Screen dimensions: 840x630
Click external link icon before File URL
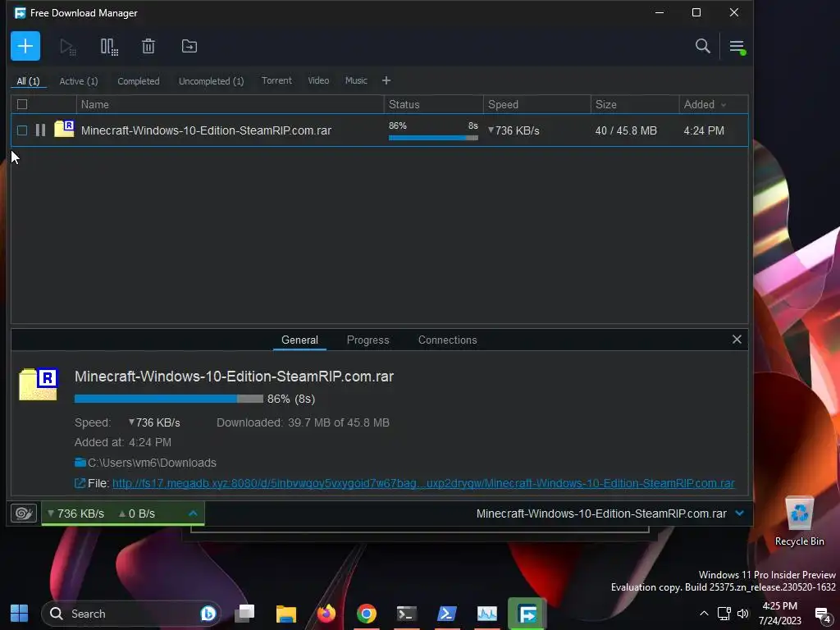click(x=80, y=483)
